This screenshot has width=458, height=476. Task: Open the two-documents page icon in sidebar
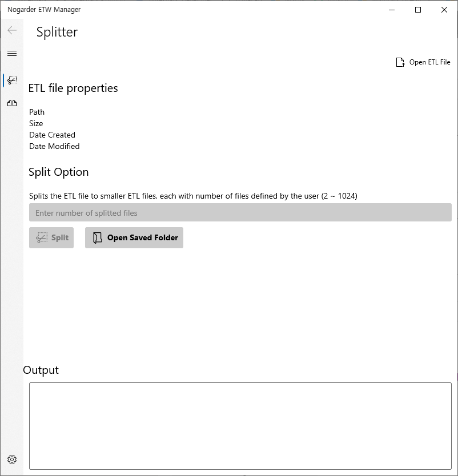(12, 103)
